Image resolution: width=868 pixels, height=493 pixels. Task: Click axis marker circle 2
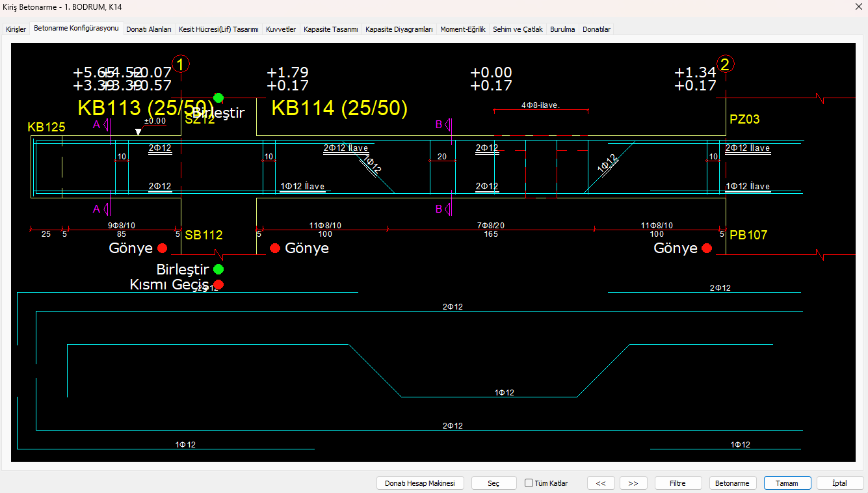[726, 64]
